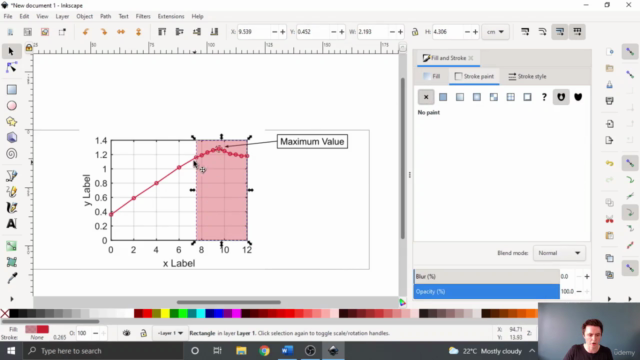This screenshot has width=640, height=360.
Task: Click the Undo yellow arrow icon
Action: [610, 163]
